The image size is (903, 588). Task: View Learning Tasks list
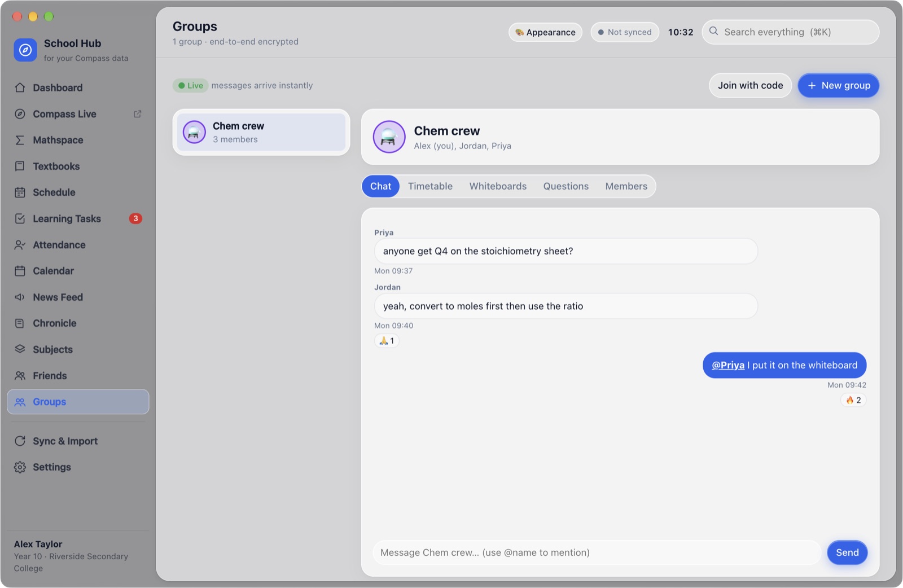(x=78, y=218)
